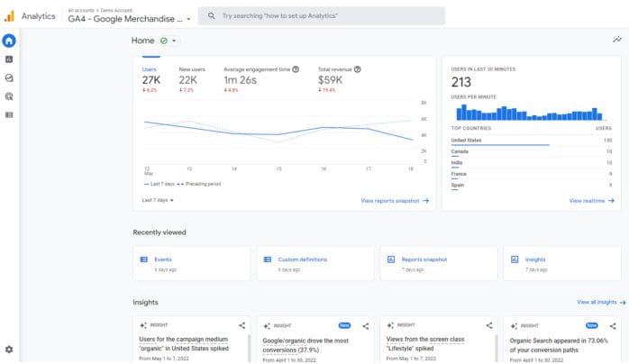This screenshot has height=364, width=629.
Task: Click the New badge on Organic Search insight
Action: [591, 325]
